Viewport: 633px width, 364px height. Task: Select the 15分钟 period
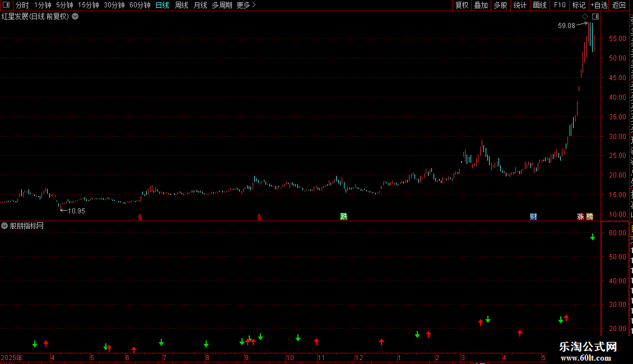click(x=88, y=5)
